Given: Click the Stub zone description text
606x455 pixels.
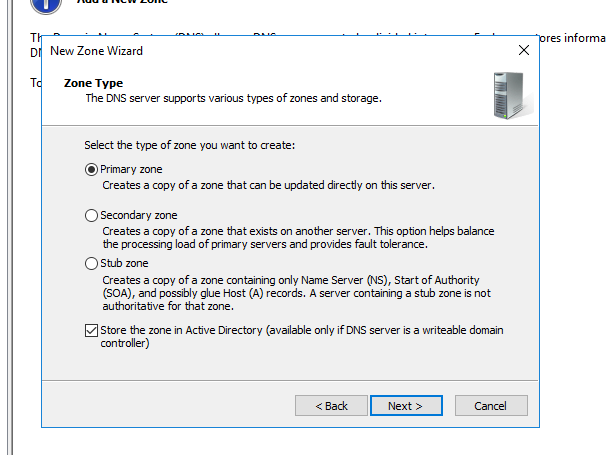Looking at the screenshot, I should (296, 293).
